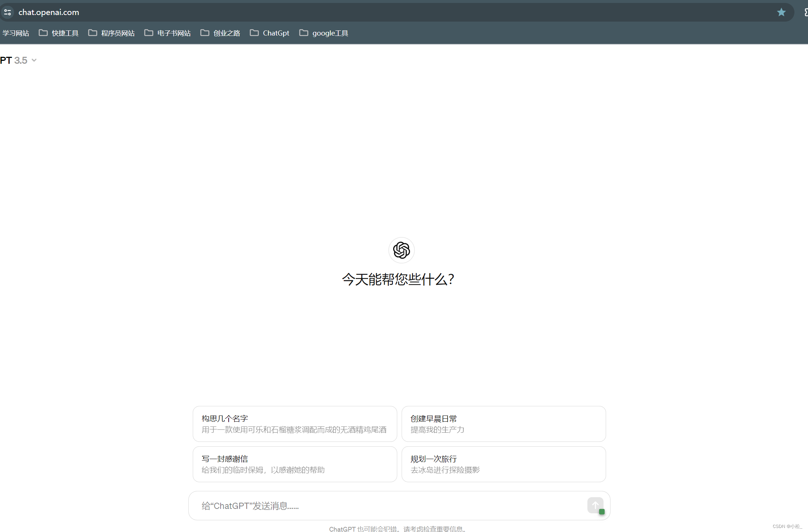The image size is (808, 532).
Task: Click chevron next to 3.5 version
Action: [x=34, y=60]
